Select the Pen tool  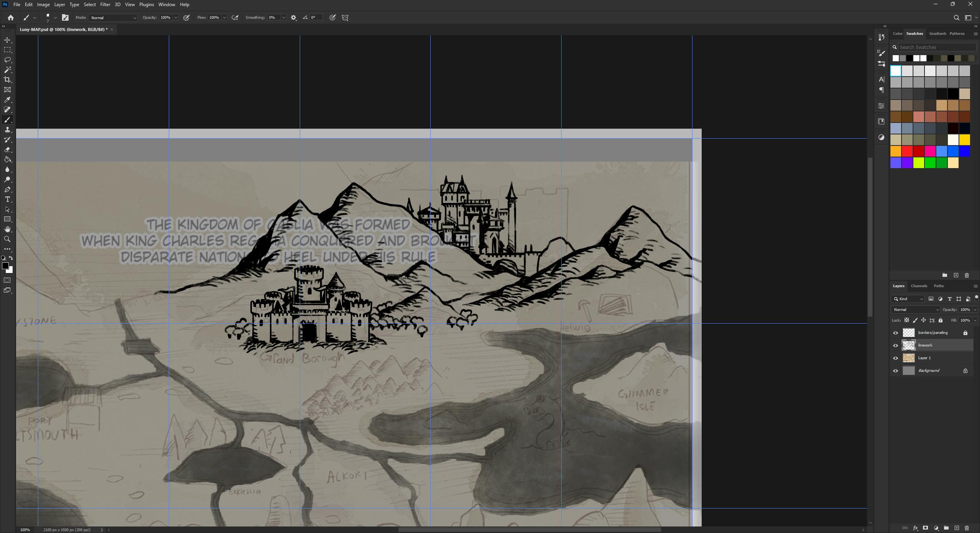click(x=7, y=190)
